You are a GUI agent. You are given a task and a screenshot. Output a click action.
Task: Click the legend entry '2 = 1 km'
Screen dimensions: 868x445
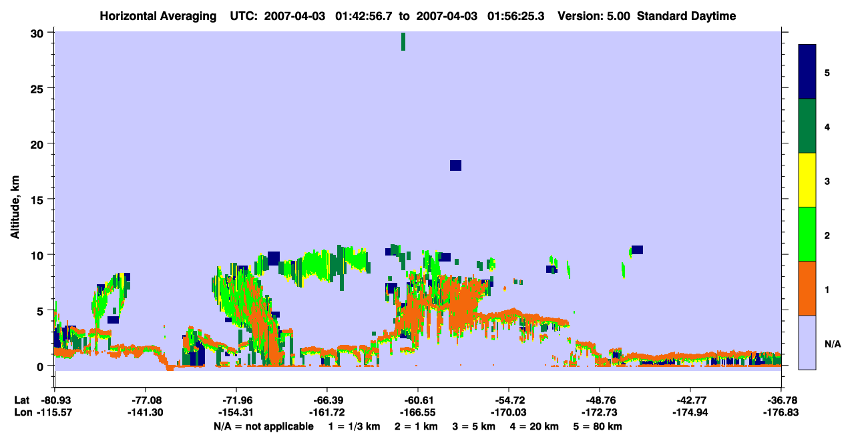click(416, 426)
